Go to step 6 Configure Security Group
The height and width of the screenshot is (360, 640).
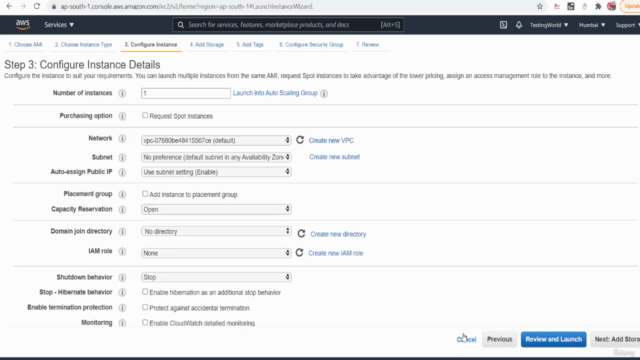coord(311,44)
